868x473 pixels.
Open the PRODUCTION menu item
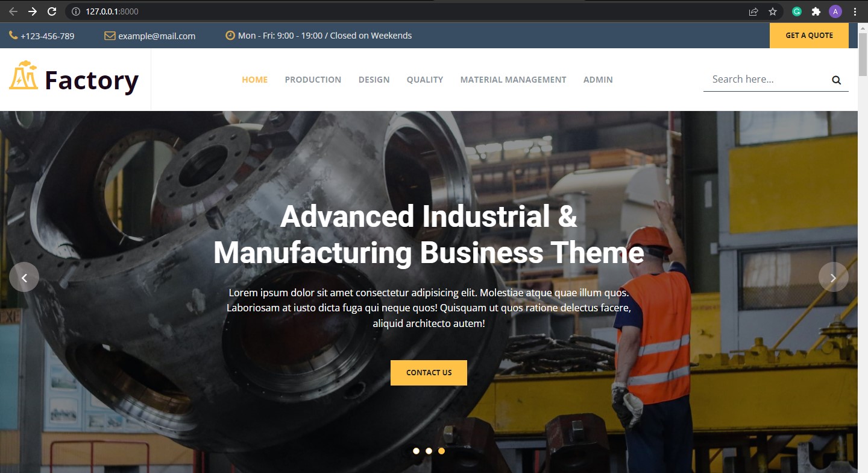coord(313,80)
